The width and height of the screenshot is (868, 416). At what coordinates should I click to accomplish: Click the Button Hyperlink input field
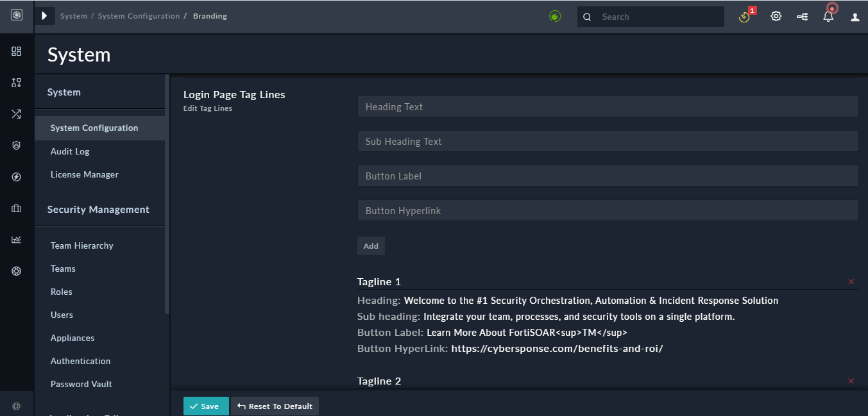[x=608, y=210]
